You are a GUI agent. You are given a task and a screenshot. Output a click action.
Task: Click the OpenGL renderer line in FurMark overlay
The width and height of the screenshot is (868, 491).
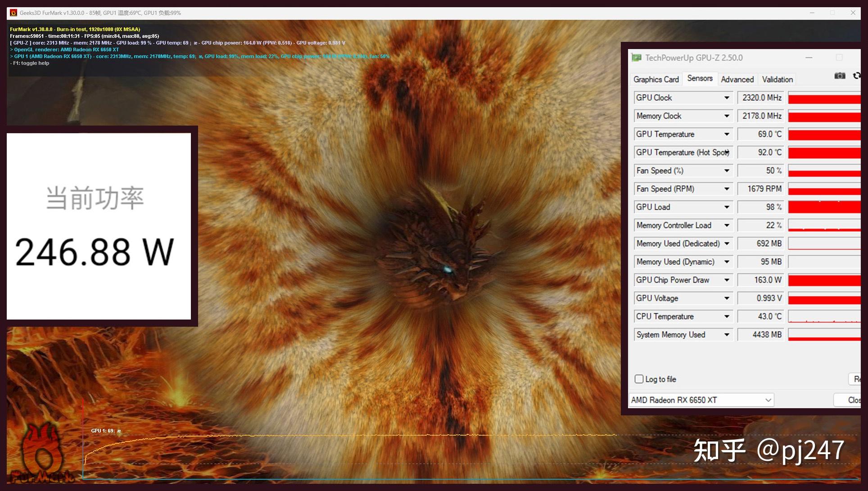coord(64,50)
